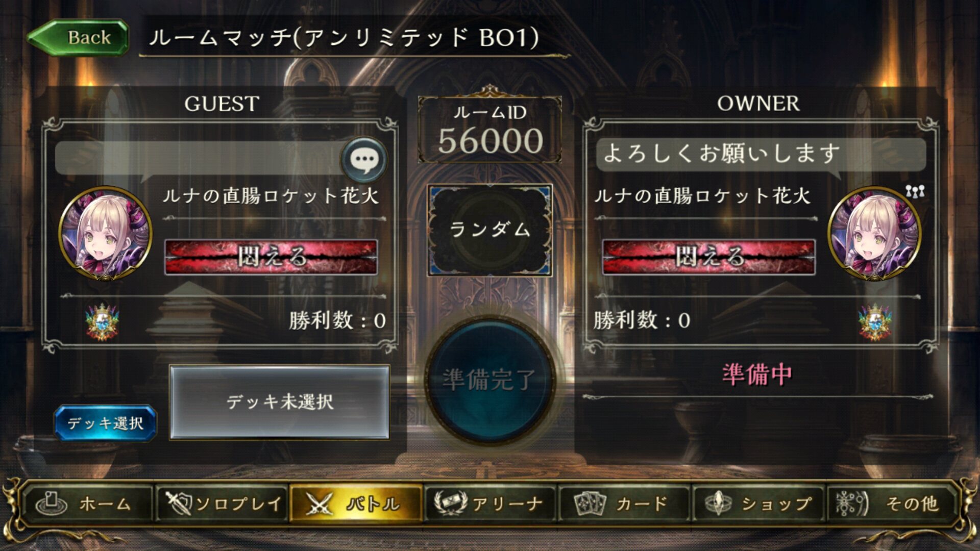
Task: Tap the guest's Luna avatar portrait
Action: [106, 233]
